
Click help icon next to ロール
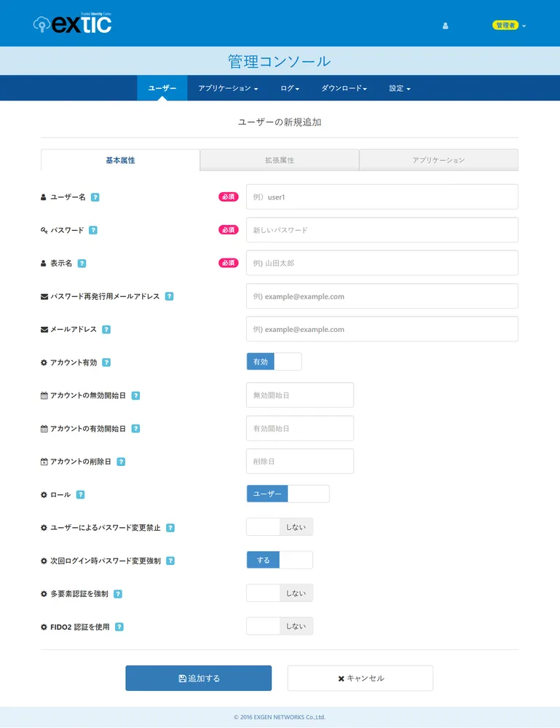(81, 495)
